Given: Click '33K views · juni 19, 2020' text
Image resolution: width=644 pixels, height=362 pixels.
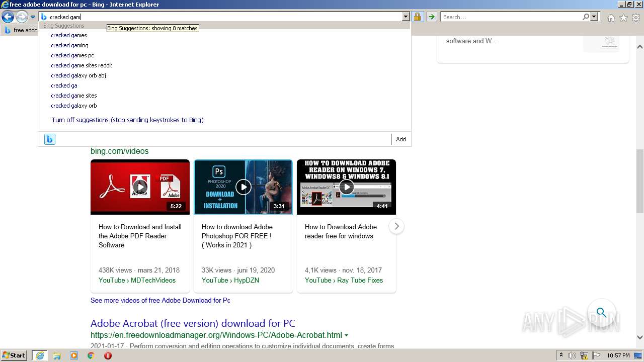Looking at the screenshot, I should [x=238, y=270].
